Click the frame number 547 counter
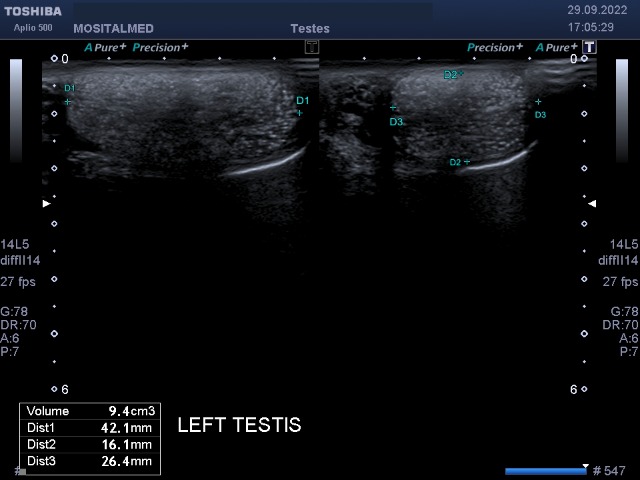 coord(608,470)
